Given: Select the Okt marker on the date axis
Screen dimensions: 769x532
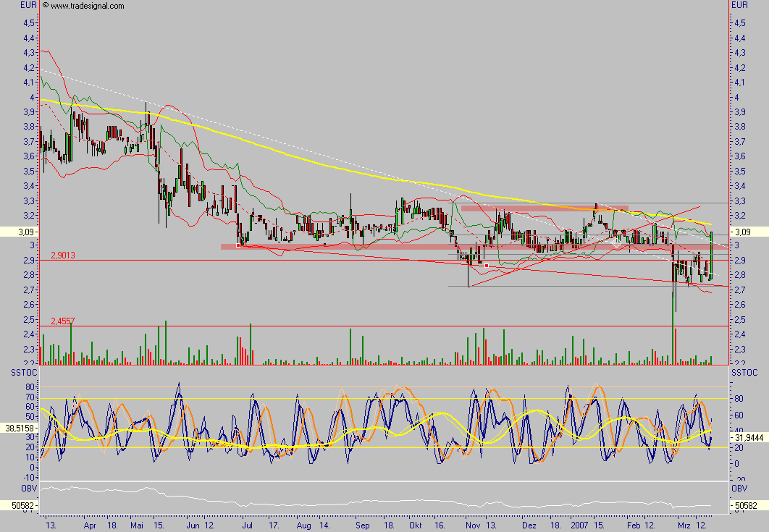Looking at the screenshot, I should pos(415,524).
